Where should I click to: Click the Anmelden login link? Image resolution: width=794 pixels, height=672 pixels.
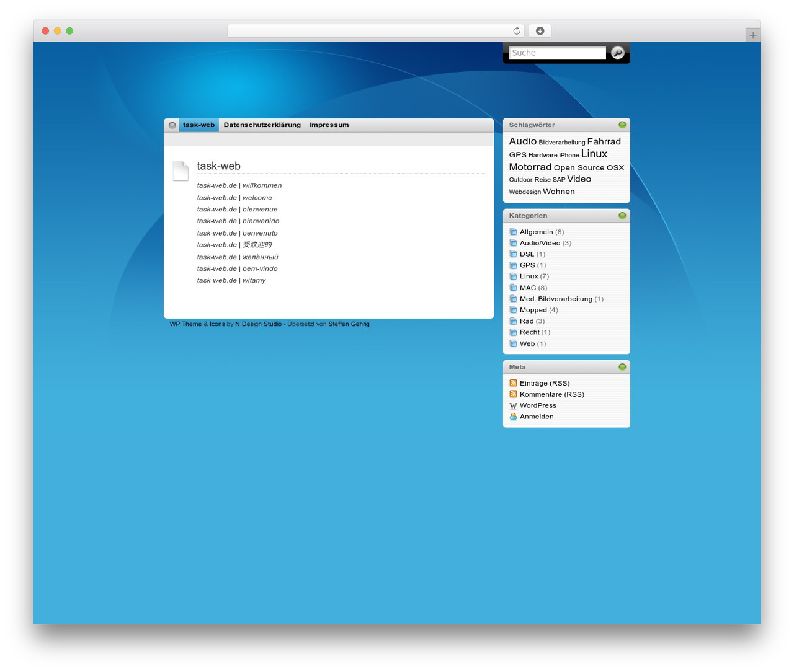pyautogui.click(x=537, y=417)
